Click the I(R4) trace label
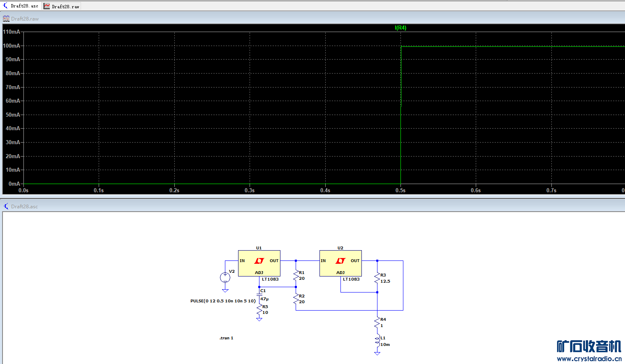 coord(400,28)
